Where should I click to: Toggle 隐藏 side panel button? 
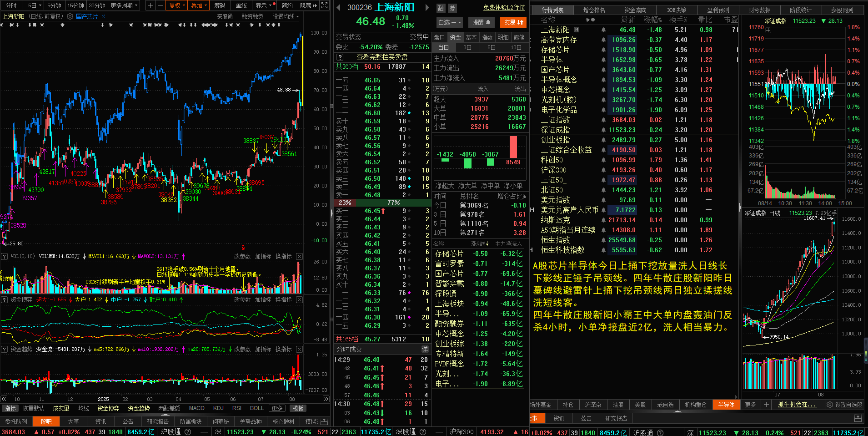pos(308,5)
